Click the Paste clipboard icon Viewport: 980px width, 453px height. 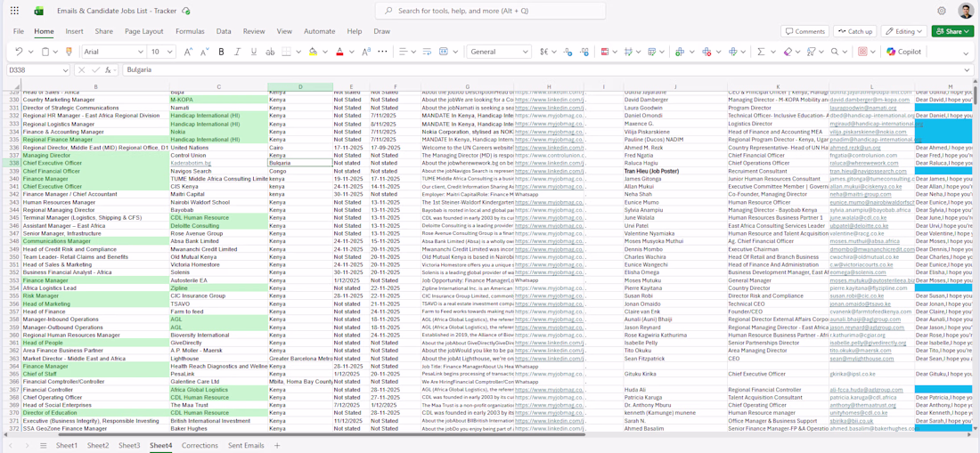[x=45, y=52]
